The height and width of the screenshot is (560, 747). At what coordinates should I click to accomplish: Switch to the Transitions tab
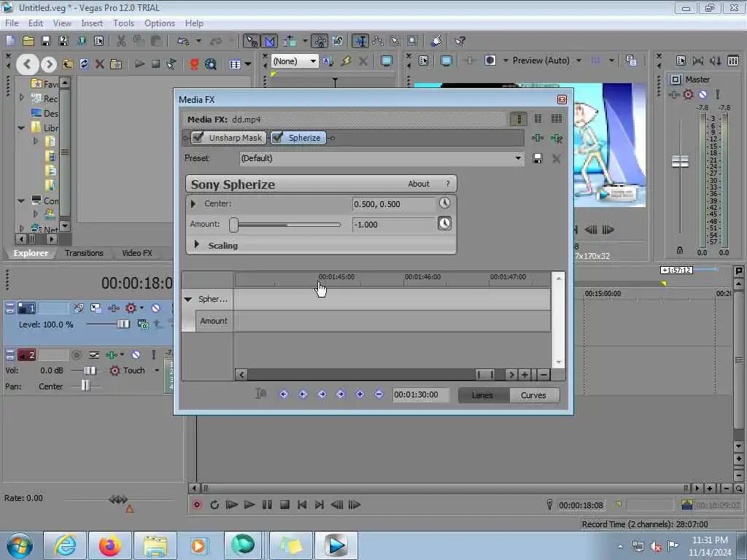tap(84, 253)
